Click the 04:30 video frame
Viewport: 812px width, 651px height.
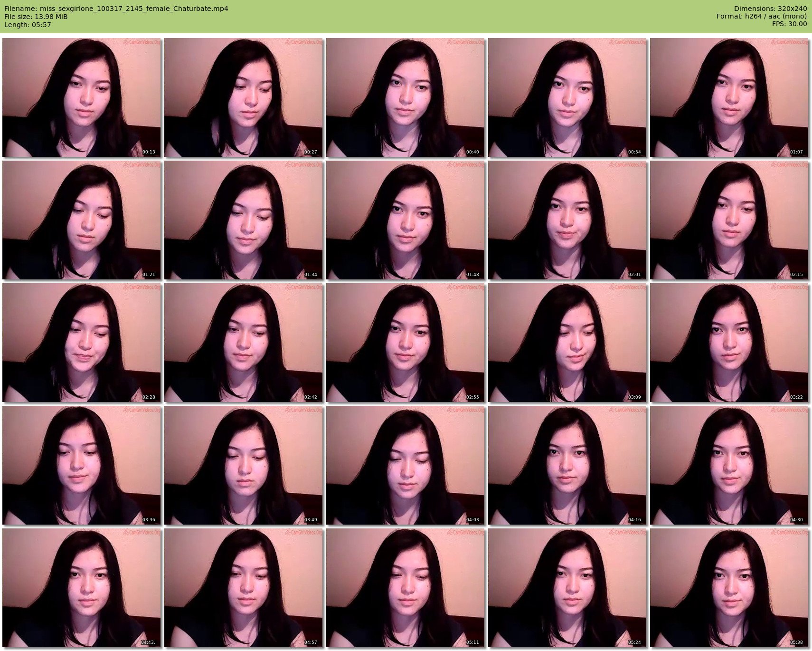click(729, 465)
